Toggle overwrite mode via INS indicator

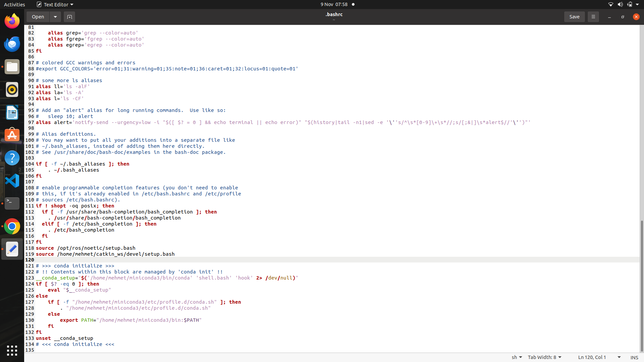(635, 357)
